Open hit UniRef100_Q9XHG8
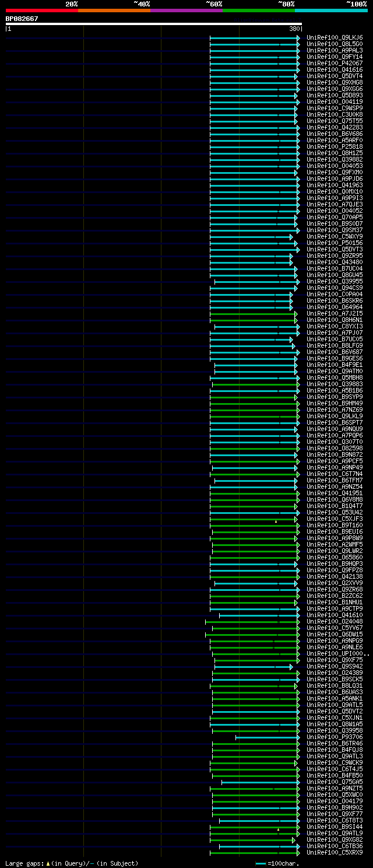This screenshot has width=373, height=868. 335,83
